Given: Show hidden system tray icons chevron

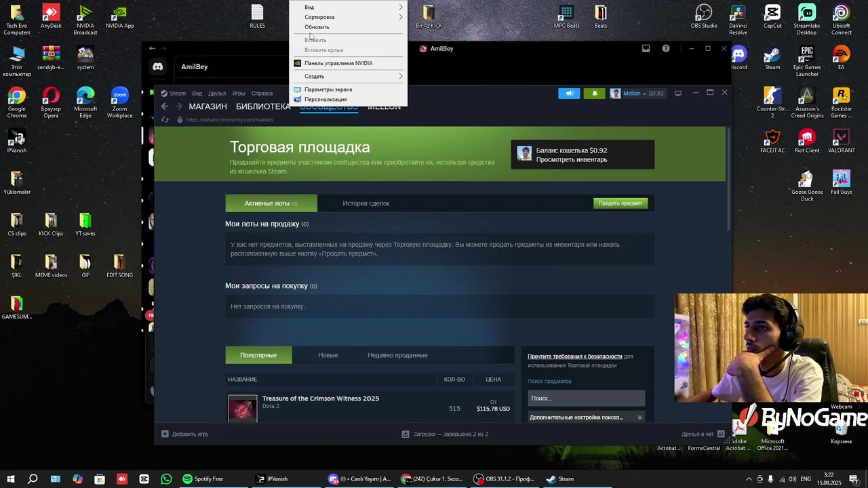Looking at the screenshot, I should [x=749, y=479].
